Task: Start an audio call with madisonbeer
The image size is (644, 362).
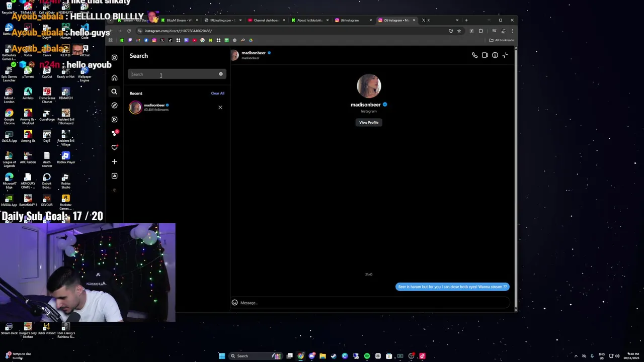Action: pos(474,55)
